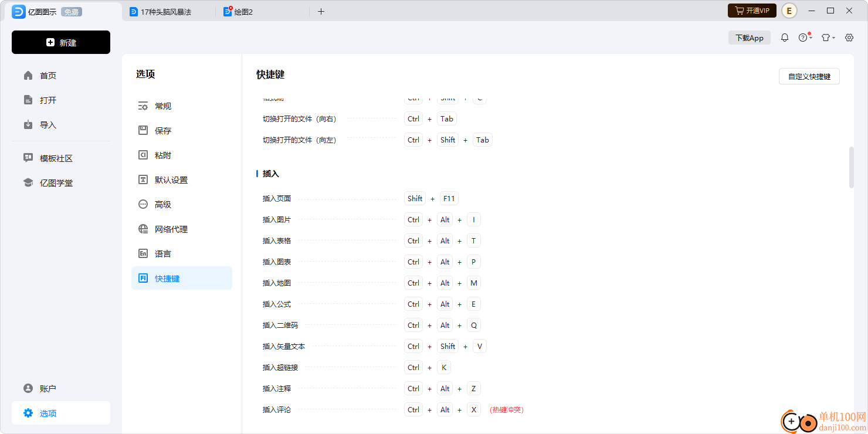This screenshot has height=434, width=868.
Task: Click the 账户 account icon
Action: [28, 389]
